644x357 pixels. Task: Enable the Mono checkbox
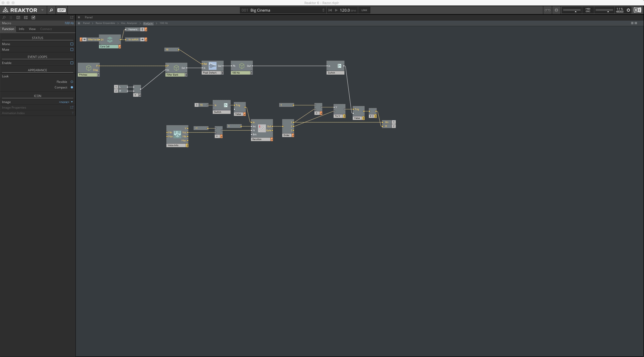click(x=72, y=44)
